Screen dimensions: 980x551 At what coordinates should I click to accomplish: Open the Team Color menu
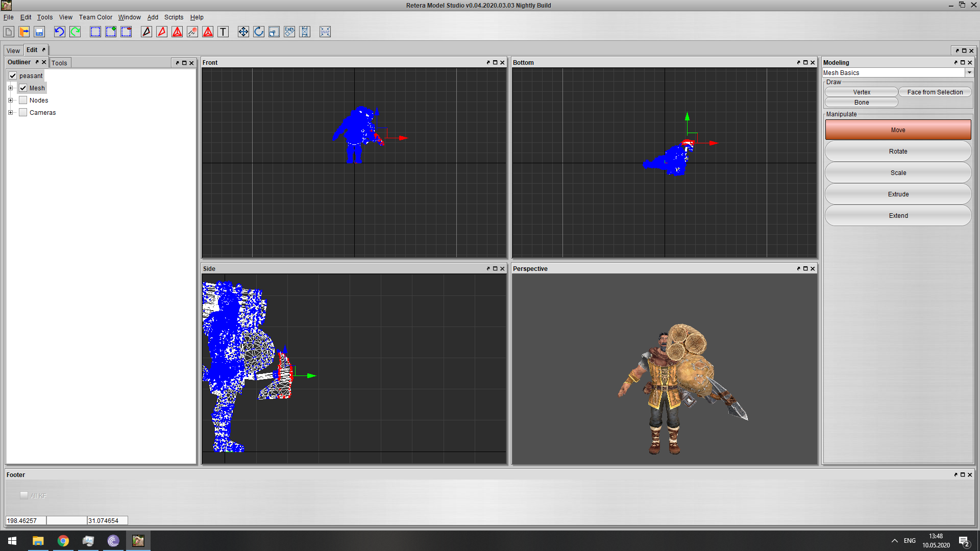point(95,17)
